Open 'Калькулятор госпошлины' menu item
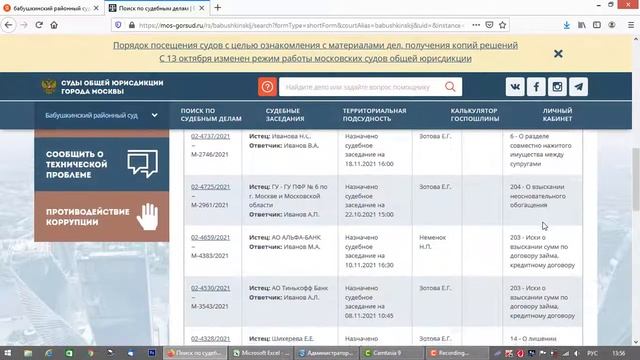This screenshot has height=360, width=640. tap(475, 115)
